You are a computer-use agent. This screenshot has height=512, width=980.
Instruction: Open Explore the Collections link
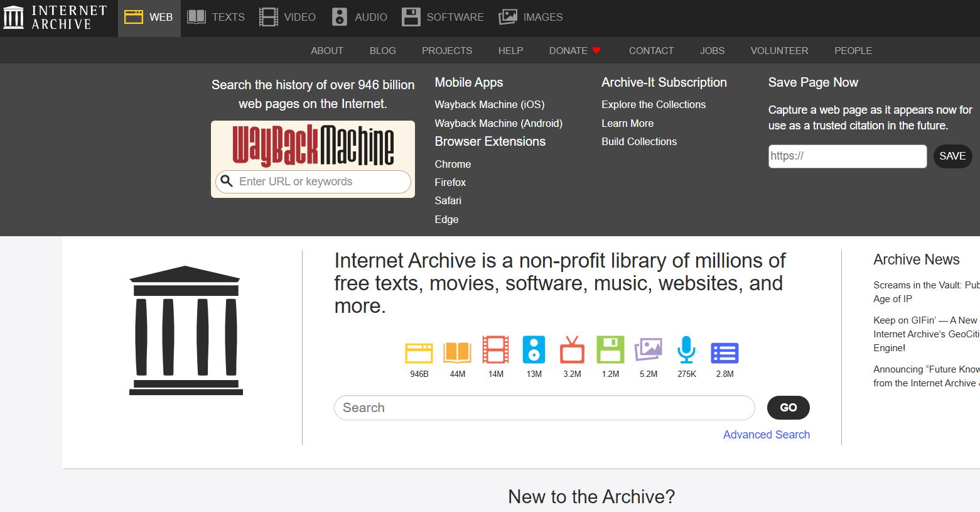pos(654,104)
